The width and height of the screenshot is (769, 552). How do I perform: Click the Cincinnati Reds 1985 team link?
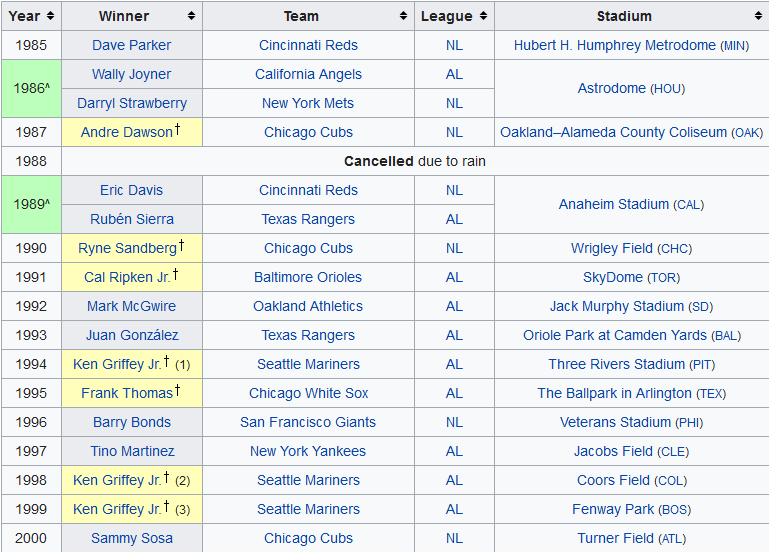tap(308, 45)
